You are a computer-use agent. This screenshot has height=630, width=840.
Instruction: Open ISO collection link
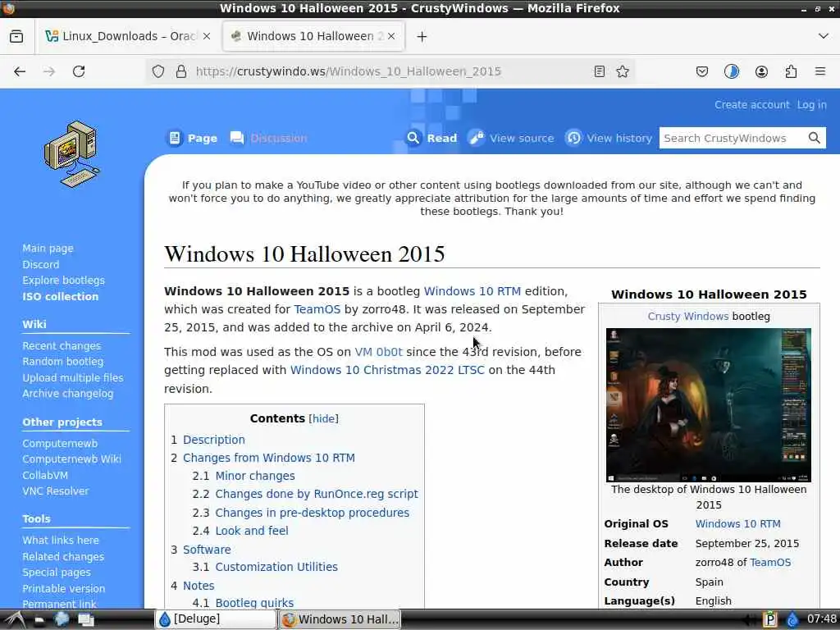click(x=60, y=296)
